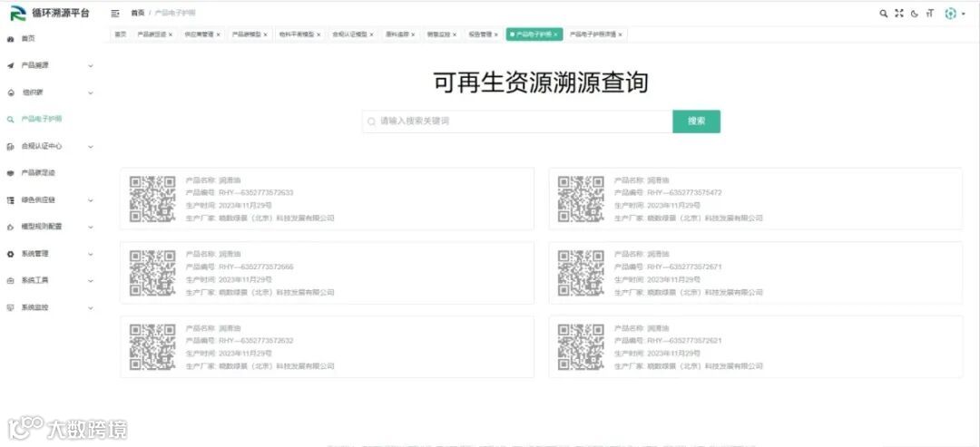This screenshot has width=980, height=447.
Task: Click the user avatar in the header
Action: [x=951, y=13]
